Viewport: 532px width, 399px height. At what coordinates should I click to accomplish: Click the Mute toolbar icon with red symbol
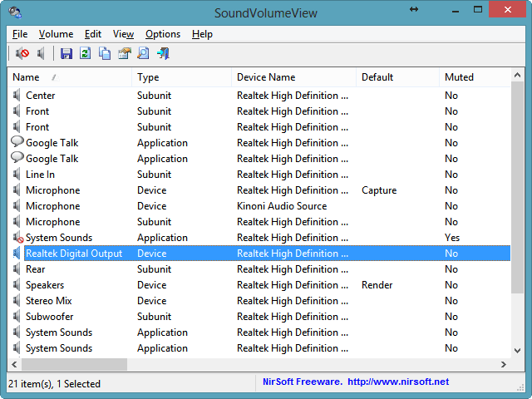coord(22,53)
